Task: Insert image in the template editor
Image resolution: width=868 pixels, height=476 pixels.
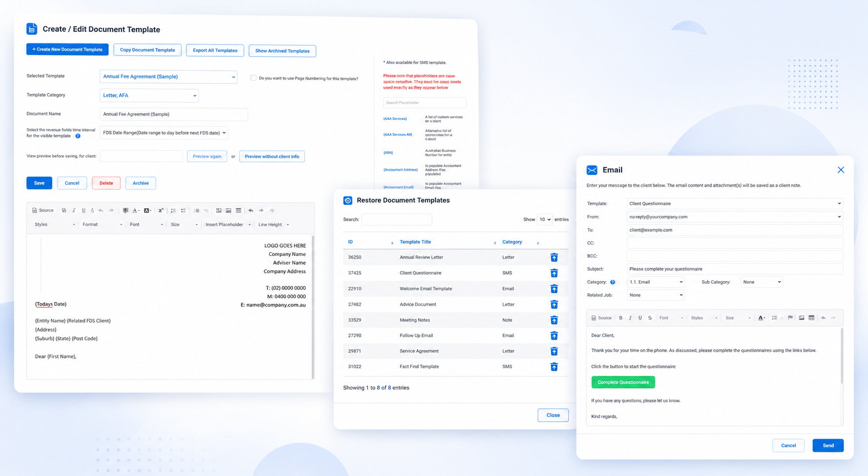Action: (229, 210)
